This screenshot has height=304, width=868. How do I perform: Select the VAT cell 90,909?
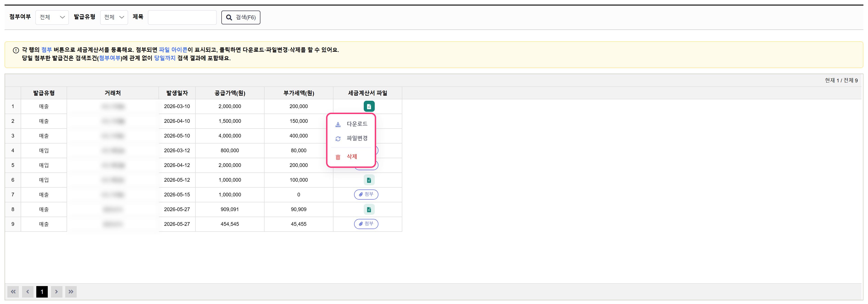pyautogui.click(x=299, y=209)
